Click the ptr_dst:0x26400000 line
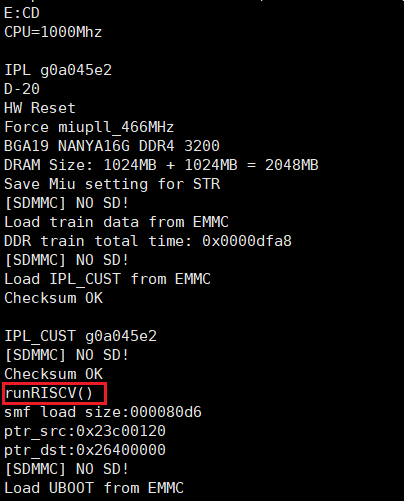Image resolution: width=404 pixels, height=501 pixels. pyautogui.click(x=85, y=450)
